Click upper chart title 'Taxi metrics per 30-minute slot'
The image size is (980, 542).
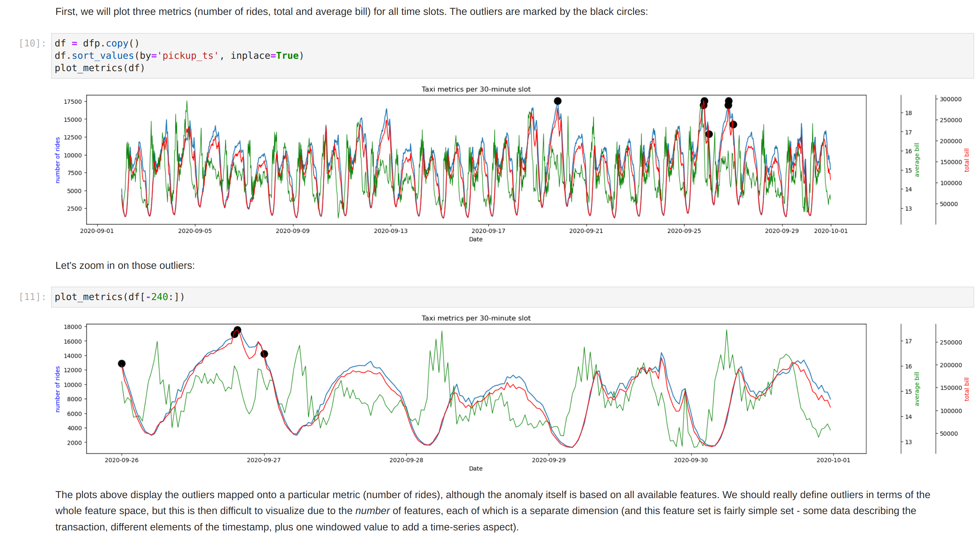click(x=476, y=89)
